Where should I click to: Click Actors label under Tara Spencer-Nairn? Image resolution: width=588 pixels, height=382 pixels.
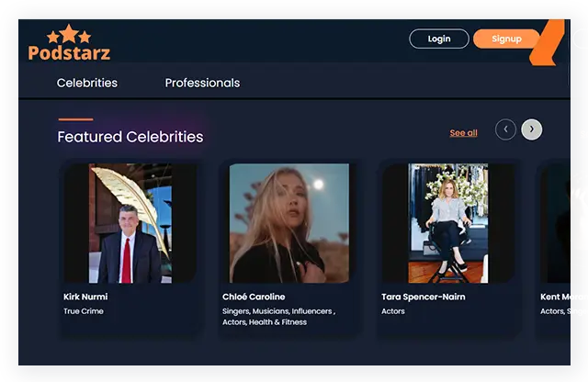tap(393, 311)
